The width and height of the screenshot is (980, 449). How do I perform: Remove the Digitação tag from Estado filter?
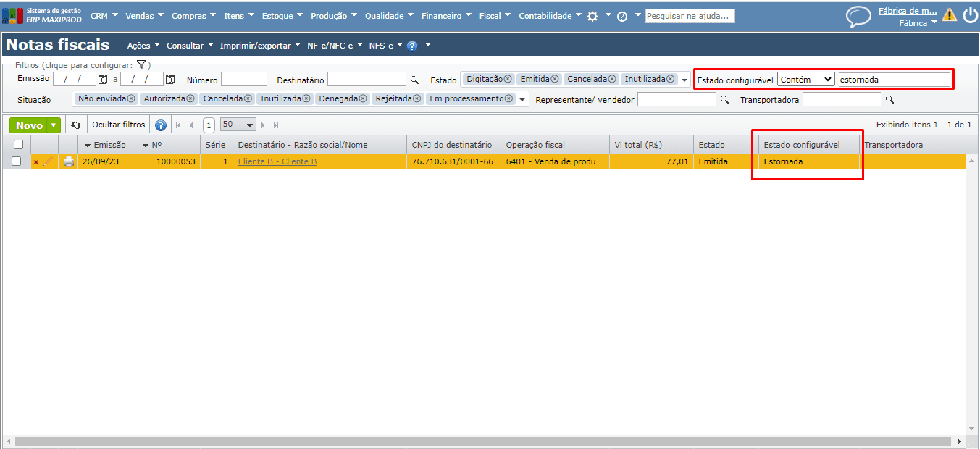click(508, 79)
